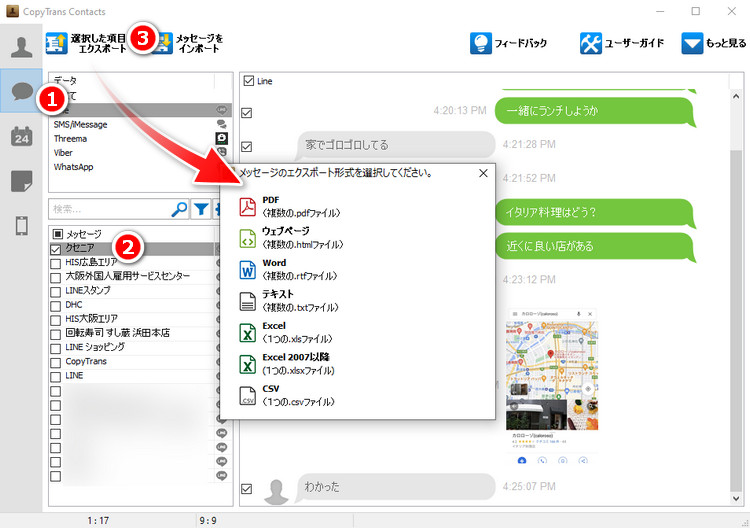Check the DHC conversation checkbox
750x528 pixels.
55,306
